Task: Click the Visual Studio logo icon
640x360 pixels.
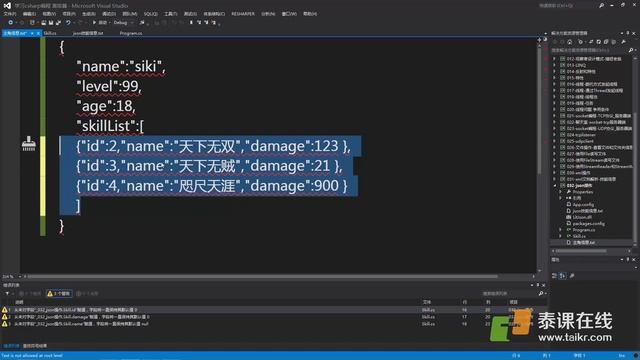Action: click(x=7, y=6)
